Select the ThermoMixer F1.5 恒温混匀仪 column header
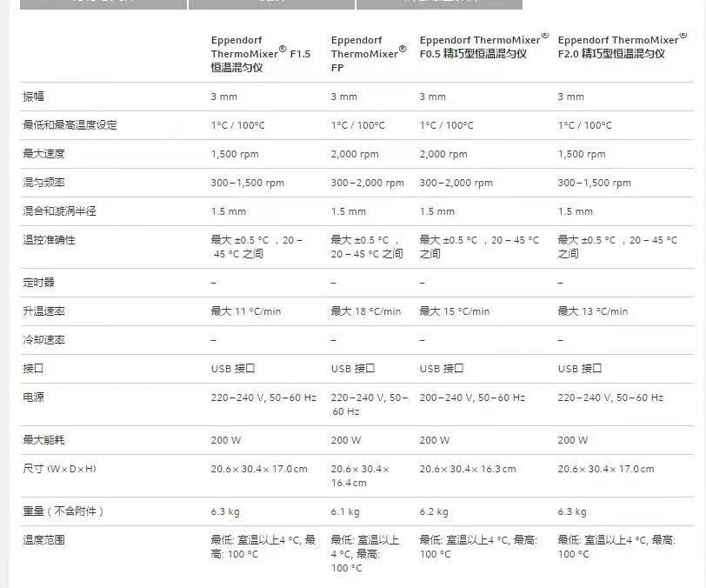Screen dimensions: 706x588 261,54
